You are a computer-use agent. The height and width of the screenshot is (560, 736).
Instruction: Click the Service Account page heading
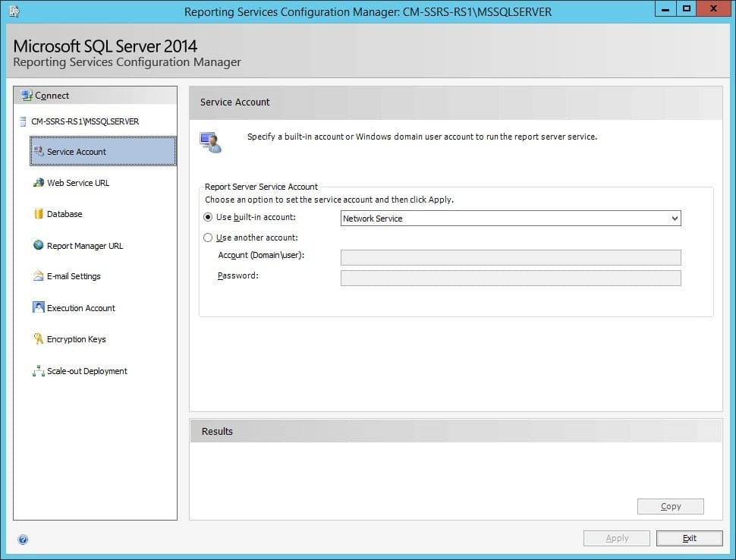pyautogui.click(x=234, y=102)
